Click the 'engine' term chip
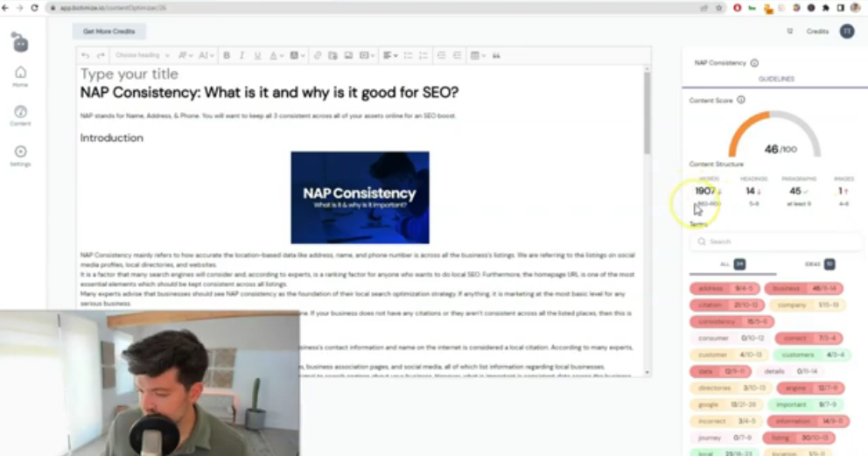This screenshot has width=868, height=456. click(810, 388)
